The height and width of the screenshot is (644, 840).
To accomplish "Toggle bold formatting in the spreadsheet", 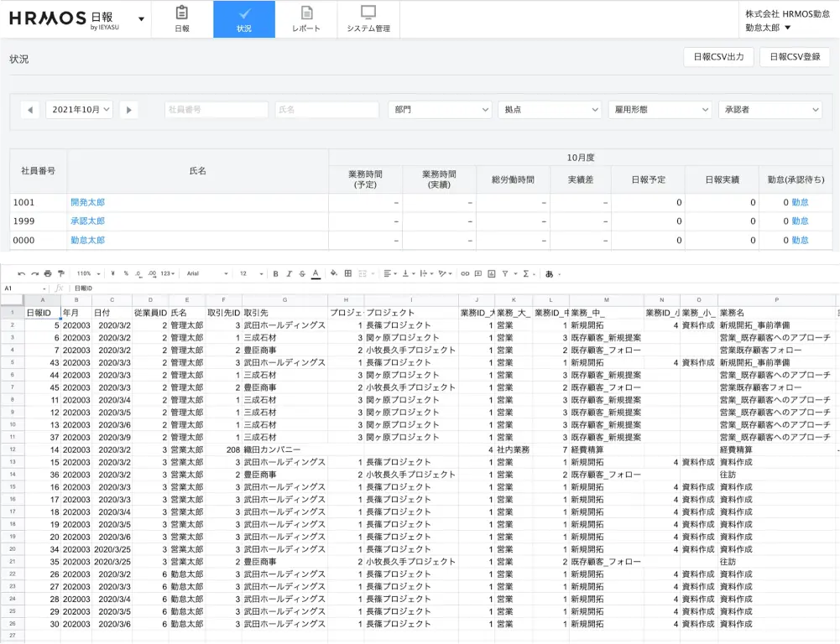I will click(275, 273).
